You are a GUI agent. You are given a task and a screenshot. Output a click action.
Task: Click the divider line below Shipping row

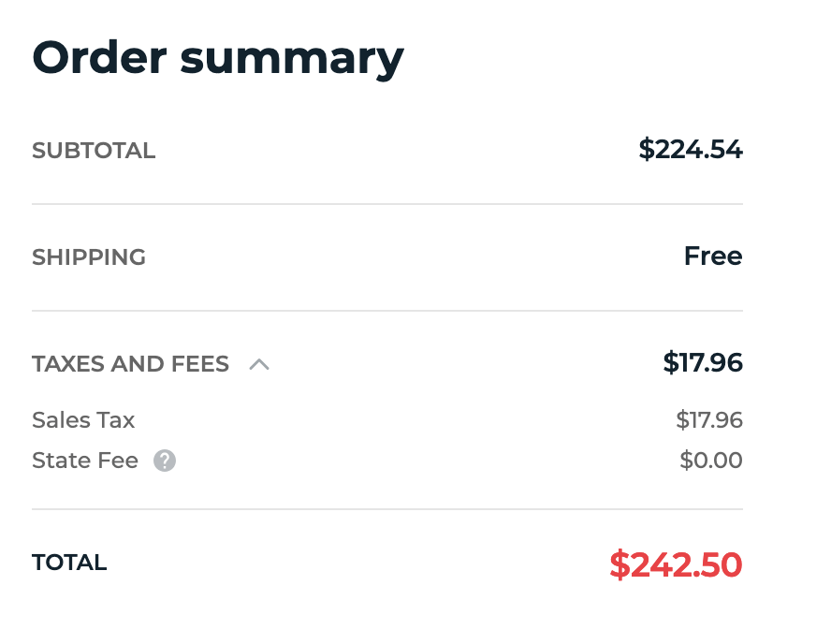coord(387,311)
